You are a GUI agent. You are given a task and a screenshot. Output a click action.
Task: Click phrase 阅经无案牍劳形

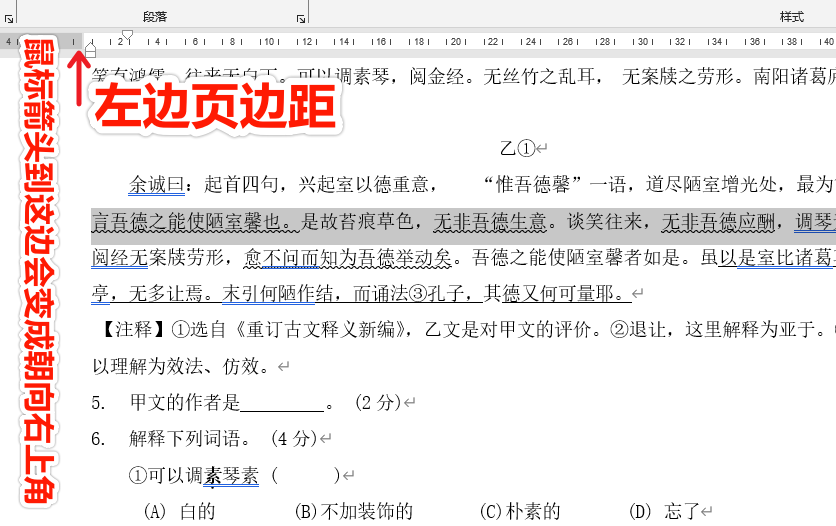click(157, 257)
